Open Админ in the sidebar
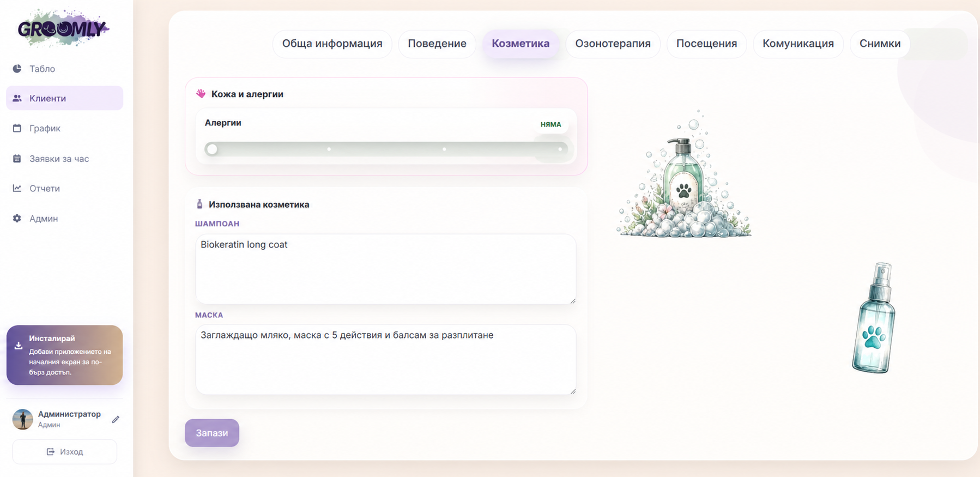The image size is (980, 477). coord(64,218)
